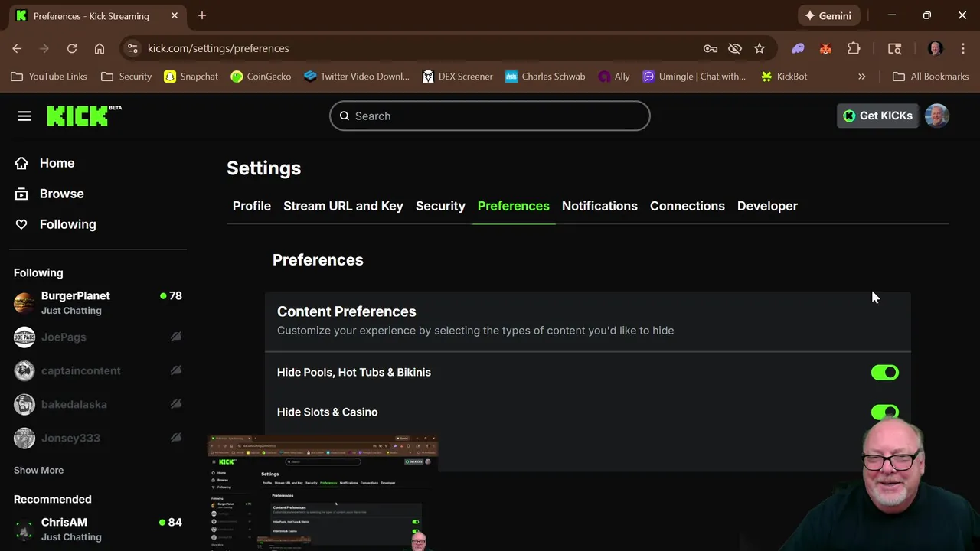The height and width of the screenshot is (551, 980).
Task: Click bakedalaska channel avatar
Action: coord(24,404)
